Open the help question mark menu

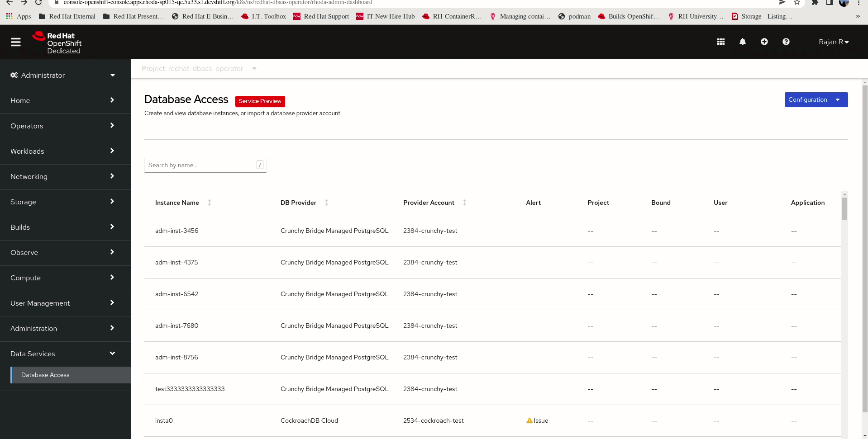point(786,42)
